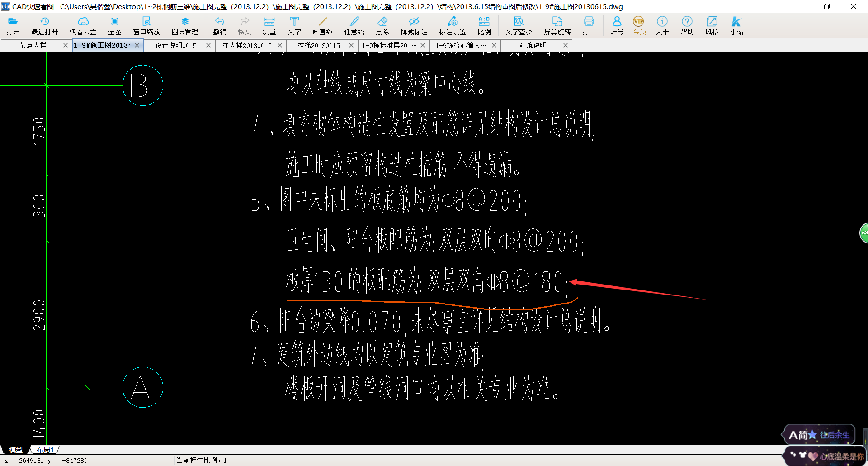Open the 比例 scale tool
This screenshot has height=466, width=868.
484,26
